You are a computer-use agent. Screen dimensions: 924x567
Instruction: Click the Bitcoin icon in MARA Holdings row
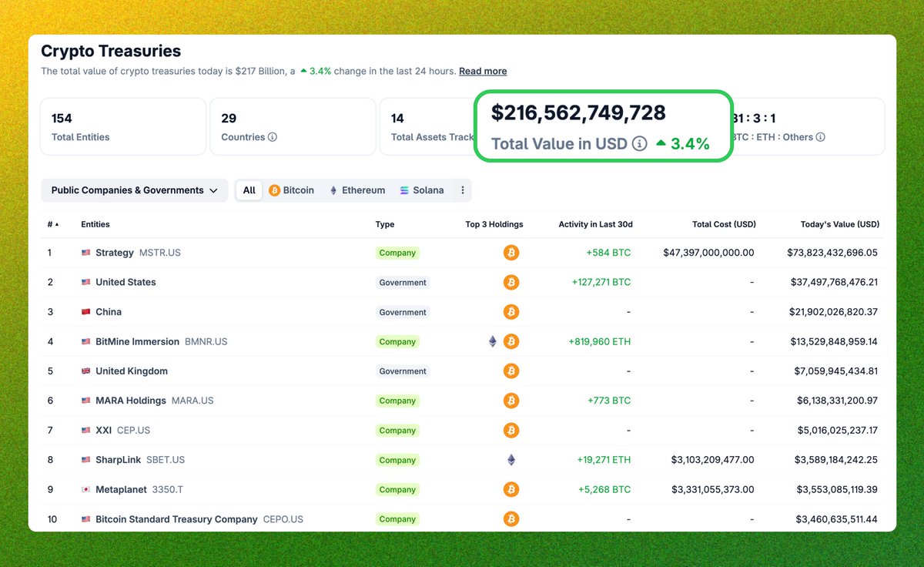pyautogui.click(x=511, y=401)
